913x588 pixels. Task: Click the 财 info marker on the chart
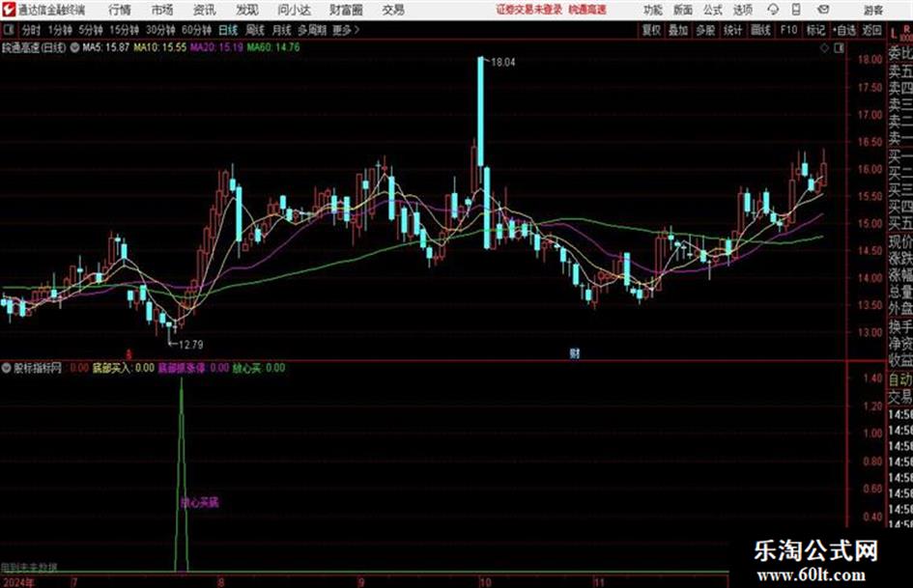pyautogui.click(x=575, y=353)
